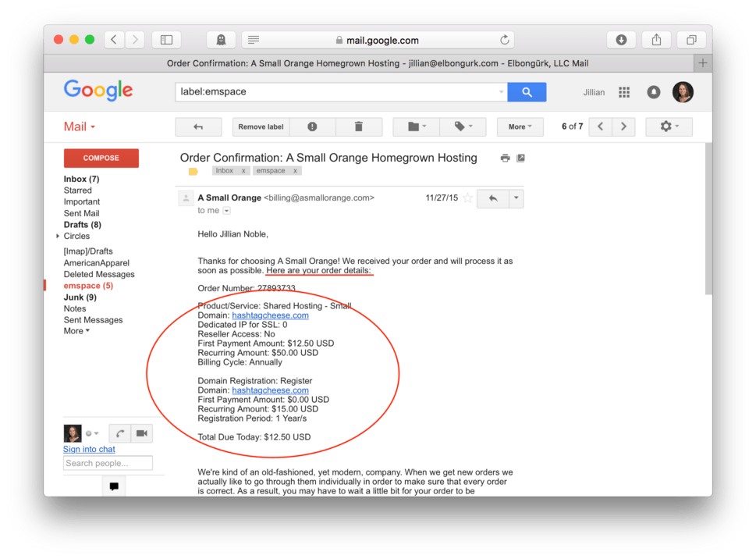This screenshot has width=756, height=559.
Task: Click the blue Gmail search button
Action: [527, 91]
